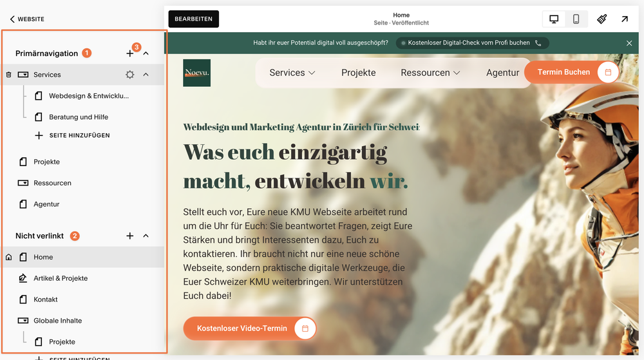644x360 pixels.
Task: Open the Services dropdown in site navigation
Action: pyautogui.click(x=292, y=73)
